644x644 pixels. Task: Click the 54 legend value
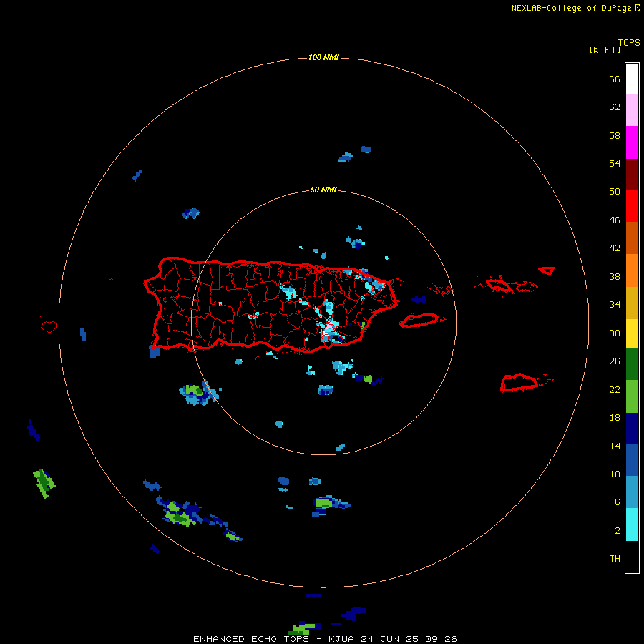point(615,163)
